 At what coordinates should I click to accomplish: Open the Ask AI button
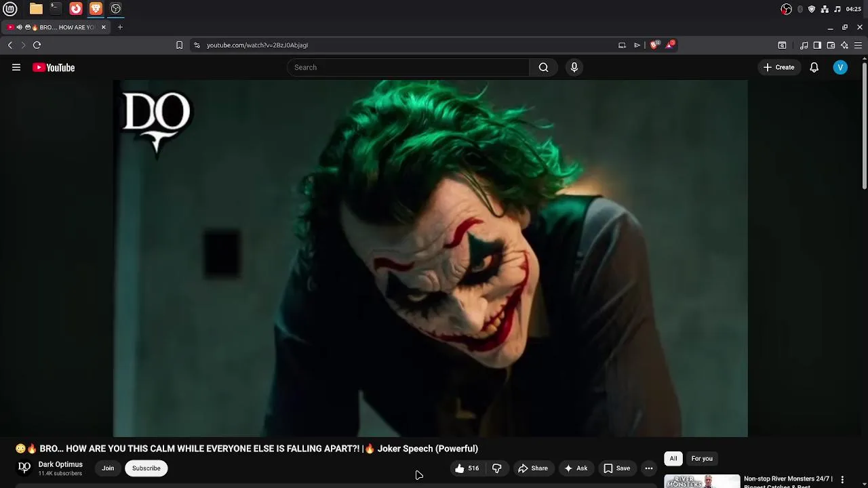click(x=576, y=468)
